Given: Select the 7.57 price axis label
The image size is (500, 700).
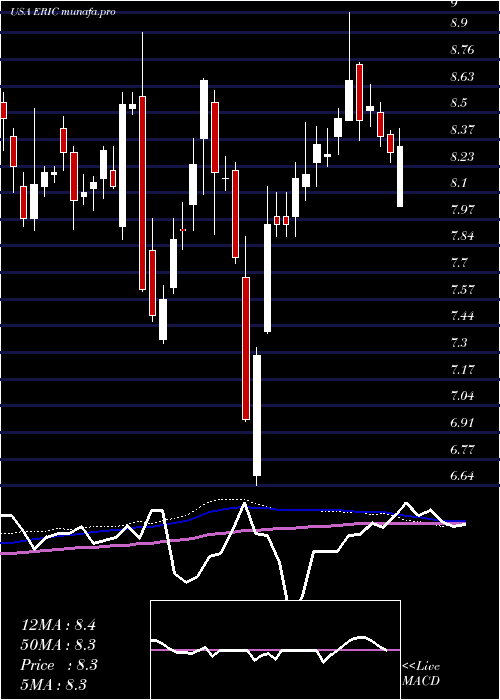Looking at the screenshot, I should [x=462, y=289].
